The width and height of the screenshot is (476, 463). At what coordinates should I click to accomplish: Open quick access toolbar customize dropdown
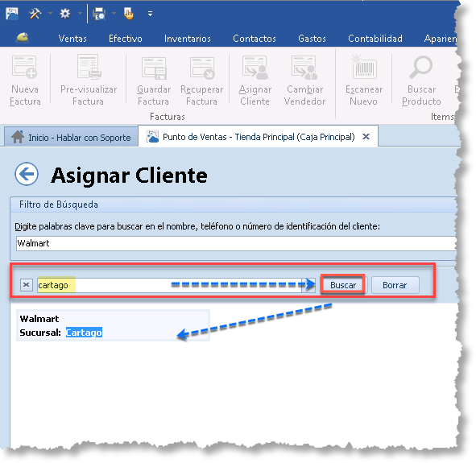coord(150,14)
